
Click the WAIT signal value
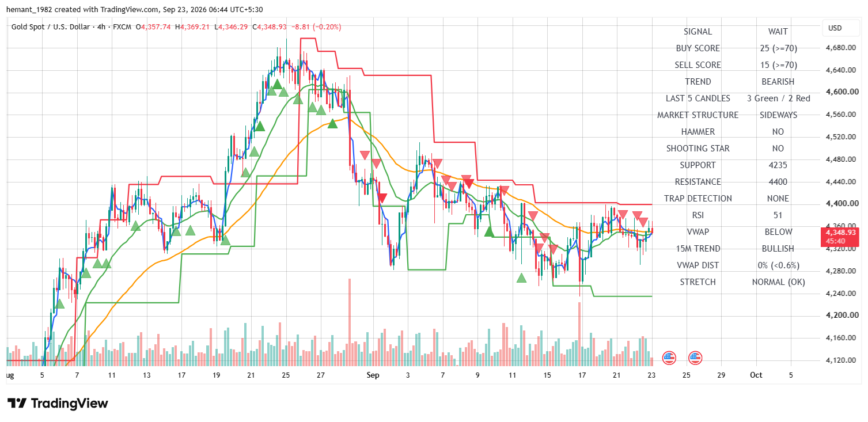[x=778, y=32]
